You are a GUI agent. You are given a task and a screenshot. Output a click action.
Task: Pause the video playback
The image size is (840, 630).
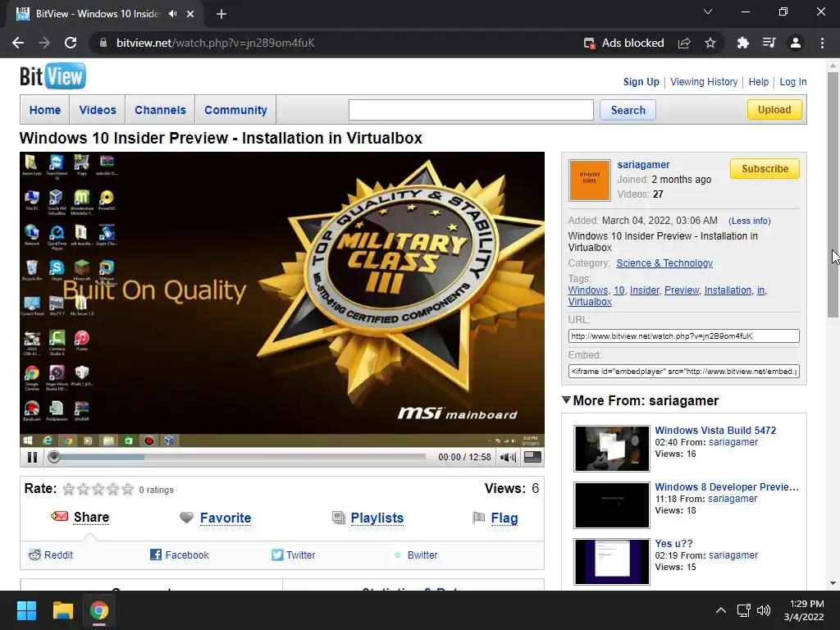coord(32,457)
